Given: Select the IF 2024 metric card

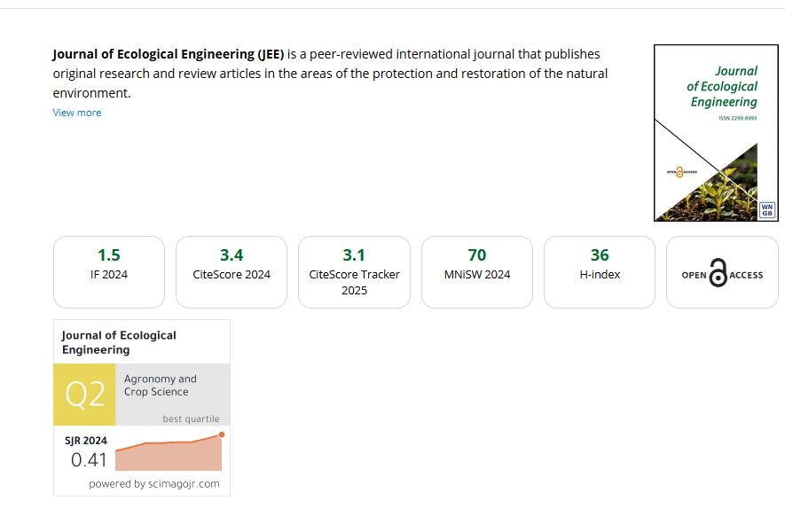Looking at the screenshot, I should pos(109,272).
